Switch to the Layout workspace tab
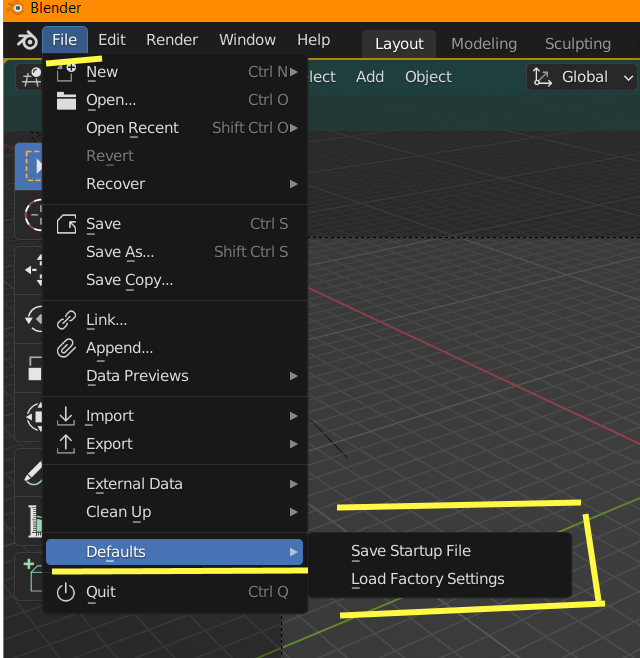This screenshot has height=658, width=640. (399, 44)
